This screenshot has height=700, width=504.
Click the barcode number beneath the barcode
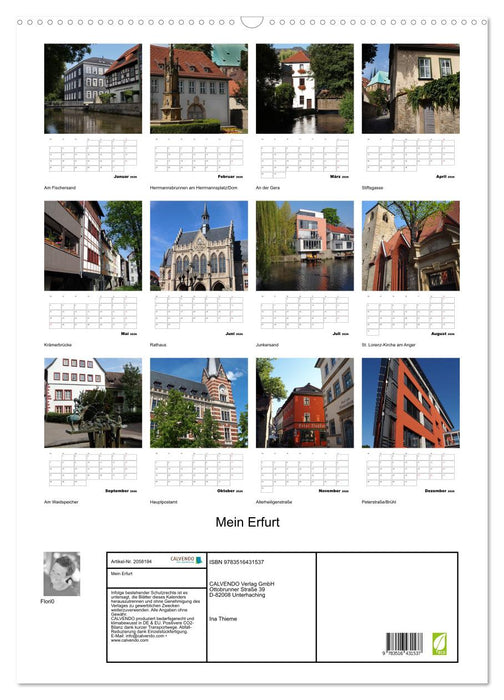tap(401, 653)
